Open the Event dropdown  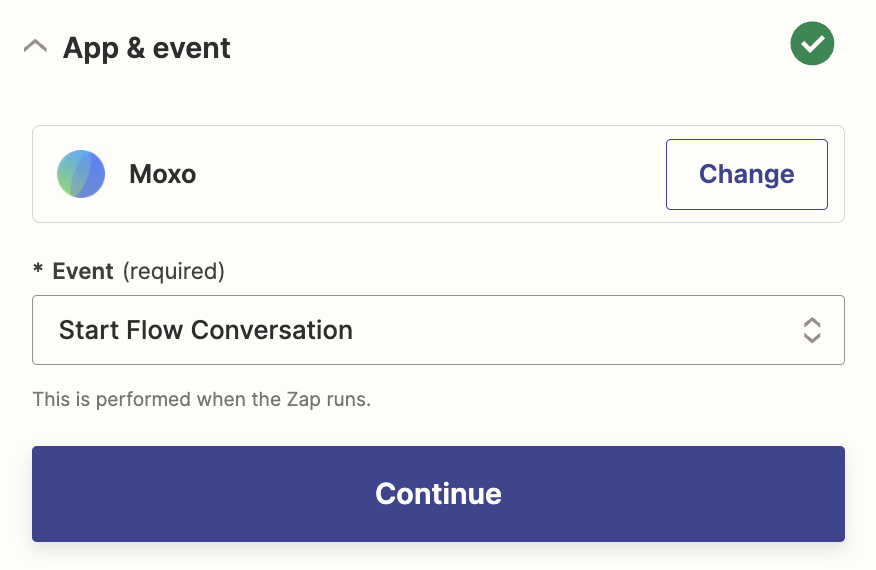pos(438,330)
